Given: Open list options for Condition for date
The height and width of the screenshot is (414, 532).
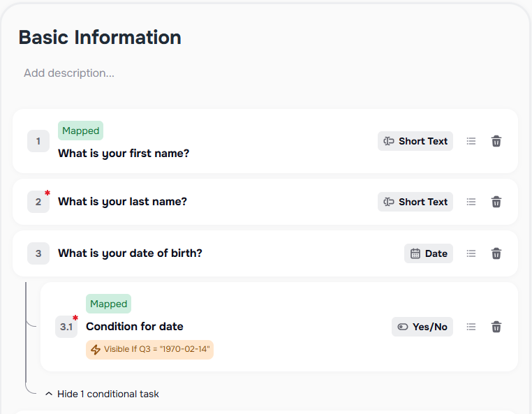Looking at the screenshot, I should click(471, 327).
